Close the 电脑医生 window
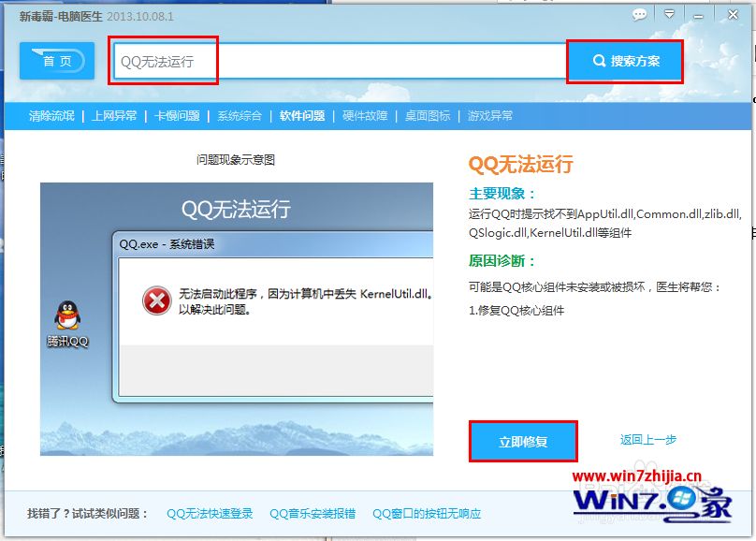This screenshot has width=756, height=541. coord(733,15)
